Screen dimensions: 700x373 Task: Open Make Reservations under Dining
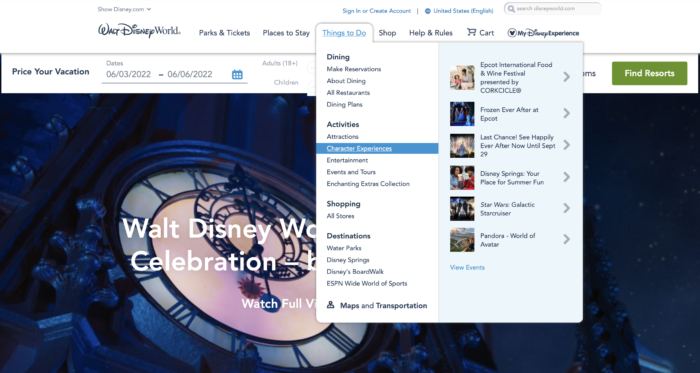(354, 69)
